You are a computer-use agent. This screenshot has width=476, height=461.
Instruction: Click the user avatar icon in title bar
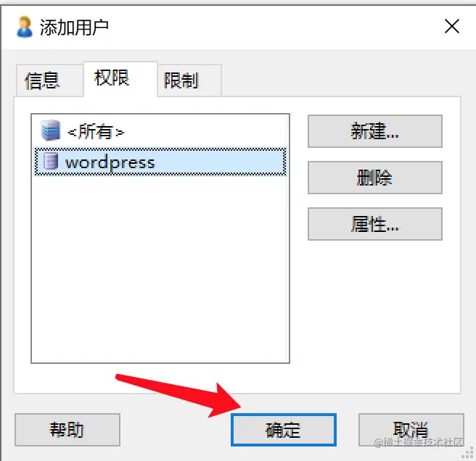[x=24, y=27]
